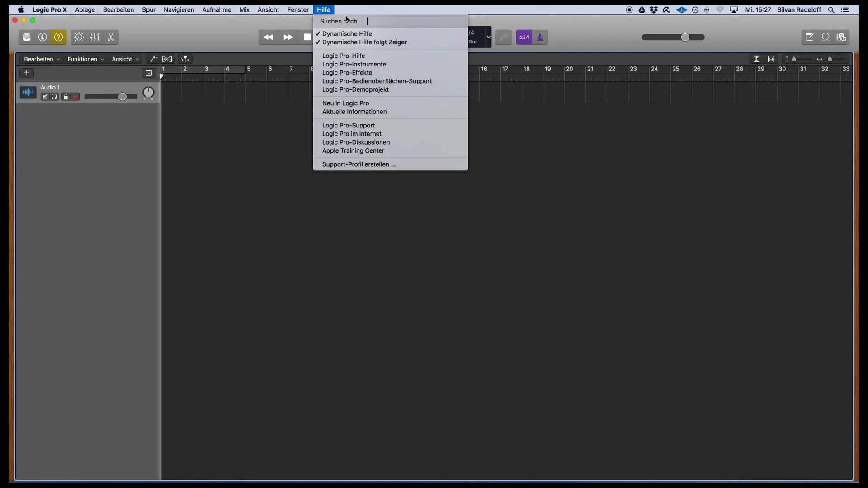Click Logic Pro im Internet link
The image size is (868, 488).
(351, 133)
